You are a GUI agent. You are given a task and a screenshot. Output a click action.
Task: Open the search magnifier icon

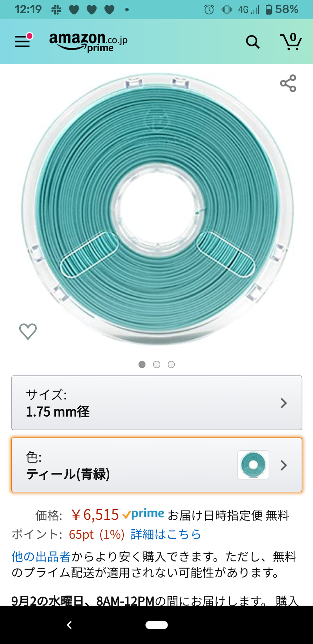coord(252,42)
